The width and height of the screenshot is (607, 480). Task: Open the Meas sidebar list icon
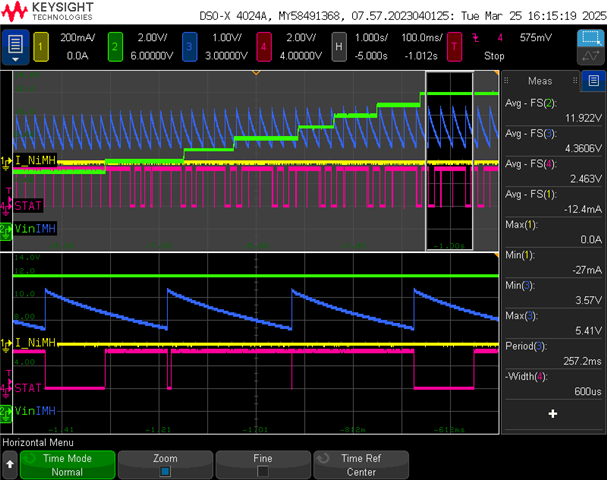[593, 81]
